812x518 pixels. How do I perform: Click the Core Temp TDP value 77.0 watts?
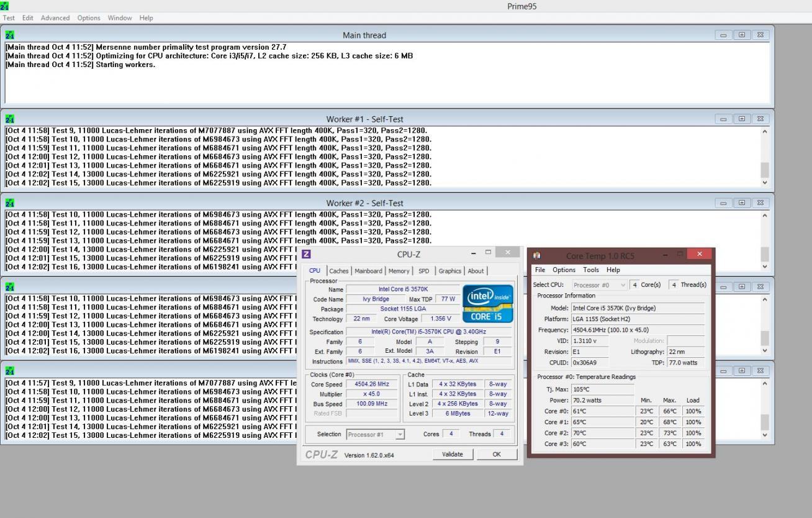(x=685, y=363)
